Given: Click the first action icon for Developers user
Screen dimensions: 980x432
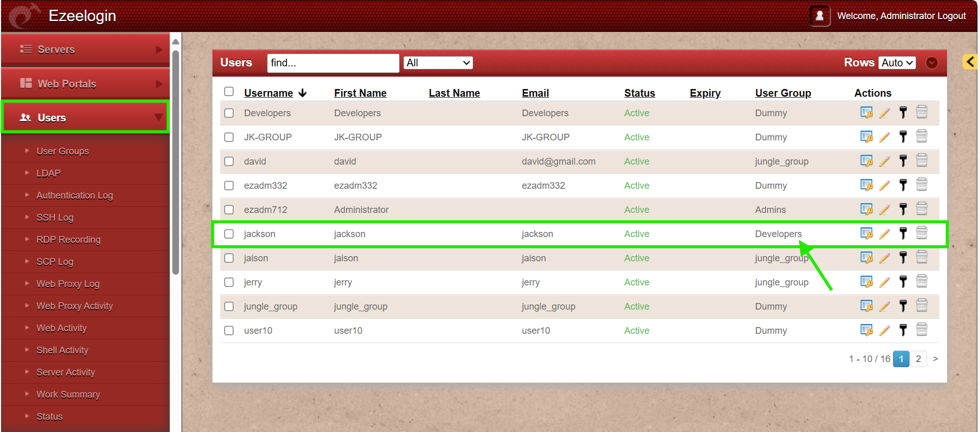Looking at the screenshot, I should tap(866, 113).
